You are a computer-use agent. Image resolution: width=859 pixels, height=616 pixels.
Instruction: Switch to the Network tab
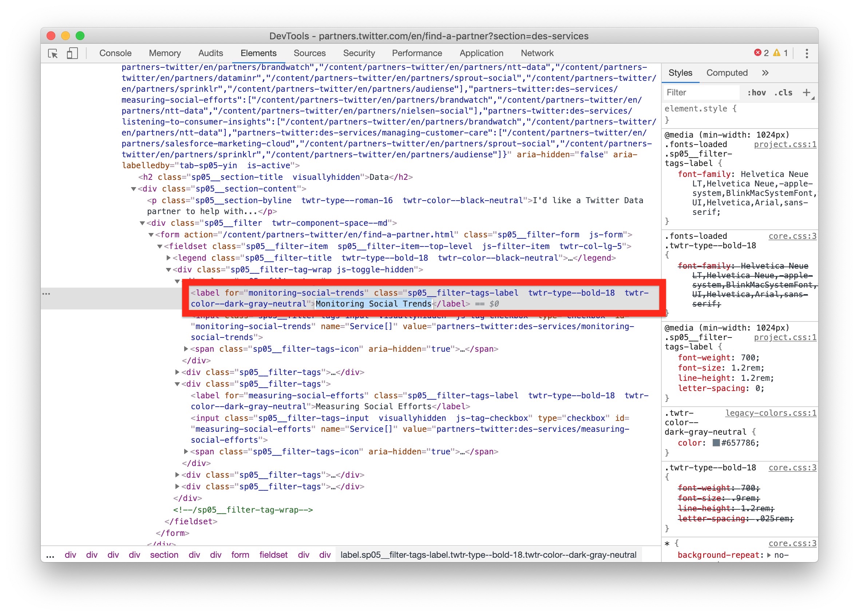[537, 53]
